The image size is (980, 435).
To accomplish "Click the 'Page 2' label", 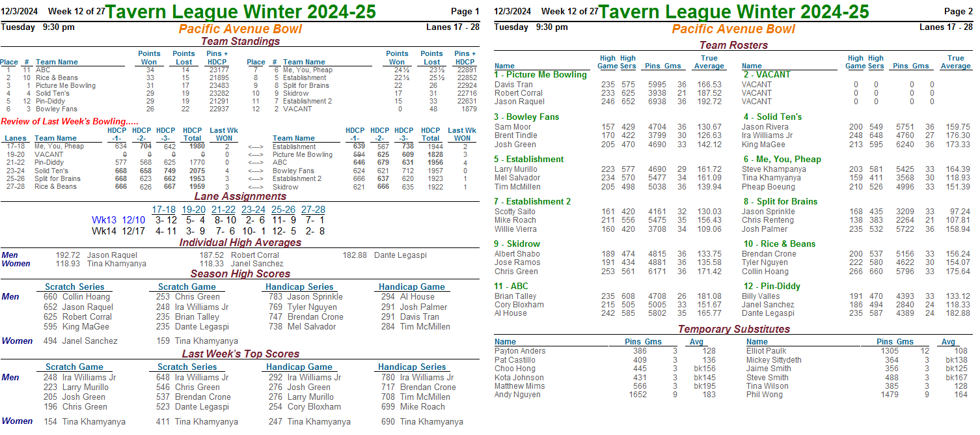I will 959,11.
